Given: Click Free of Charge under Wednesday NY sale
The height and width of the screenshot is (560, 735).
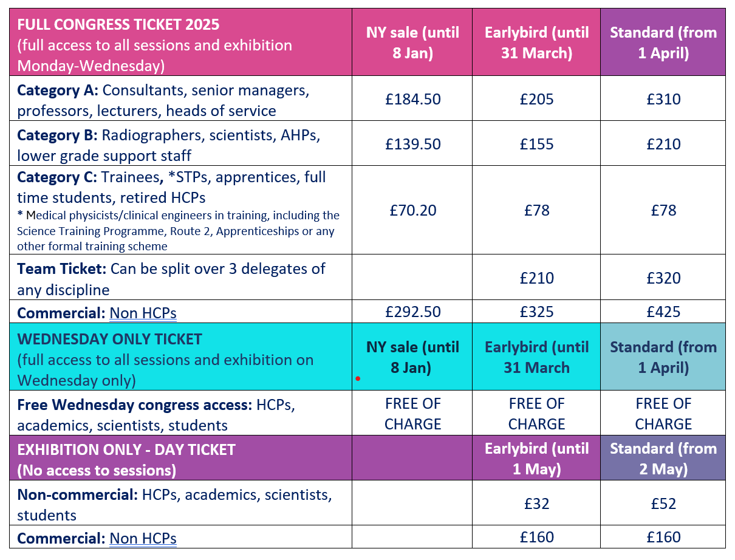Looking at the screenshot, I should tap(413, 414).
